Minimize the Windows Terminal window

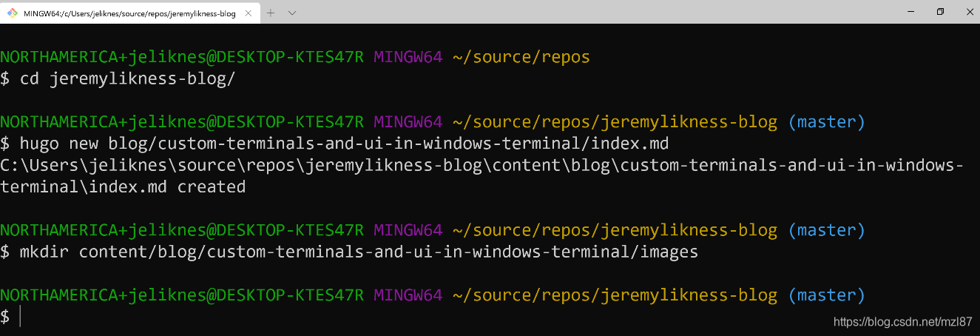tap(910, 12)
